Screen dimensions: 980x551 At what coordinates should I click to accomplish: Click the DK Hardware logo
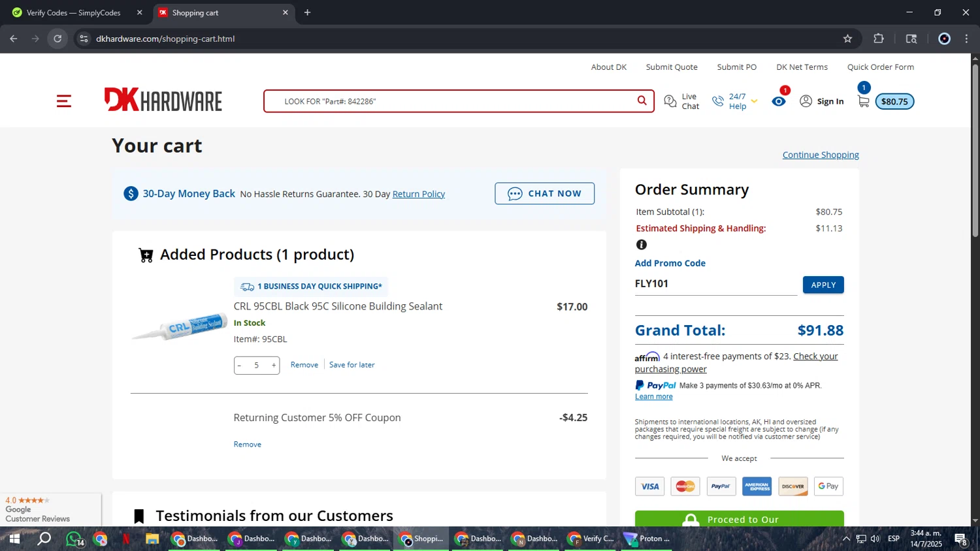[163, 100]
